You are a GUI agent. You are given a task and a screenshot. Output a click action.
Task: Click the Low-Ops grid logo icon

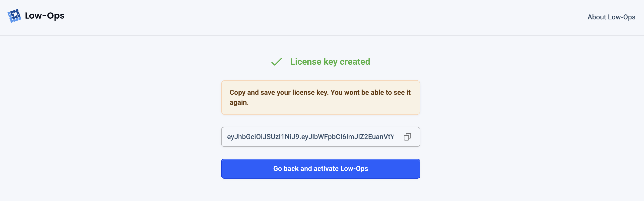[14, 16]
